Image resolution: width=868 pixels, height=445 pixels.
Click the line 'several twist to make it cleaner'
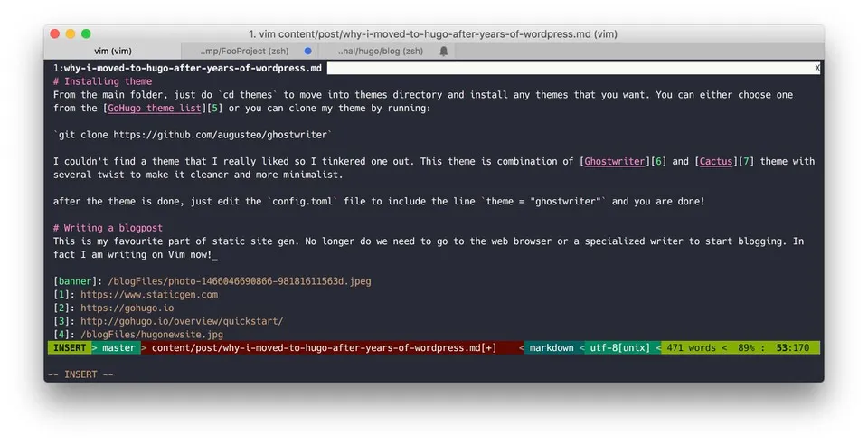point(198,175)
